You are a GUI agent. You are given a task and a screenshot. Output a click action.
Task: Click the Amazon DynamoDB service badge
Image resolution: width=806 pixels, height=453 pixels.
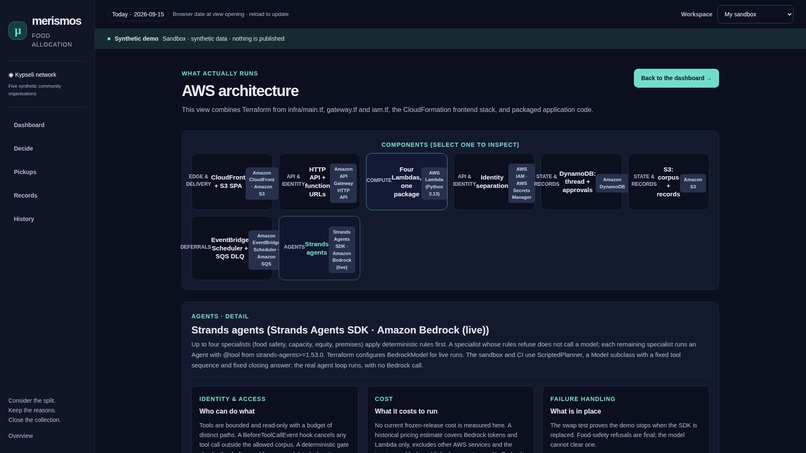tap(612, 183)
